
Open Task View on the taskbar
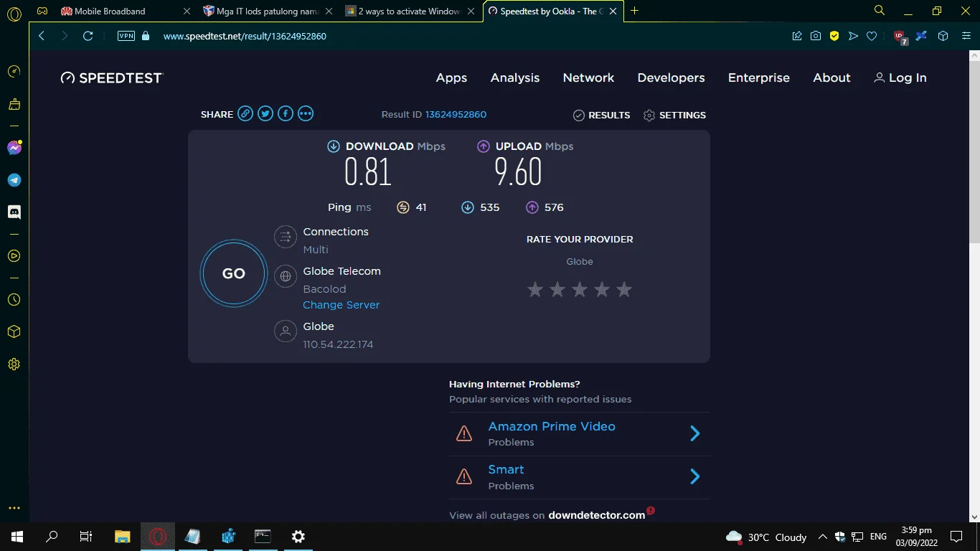tap(86, 537)
